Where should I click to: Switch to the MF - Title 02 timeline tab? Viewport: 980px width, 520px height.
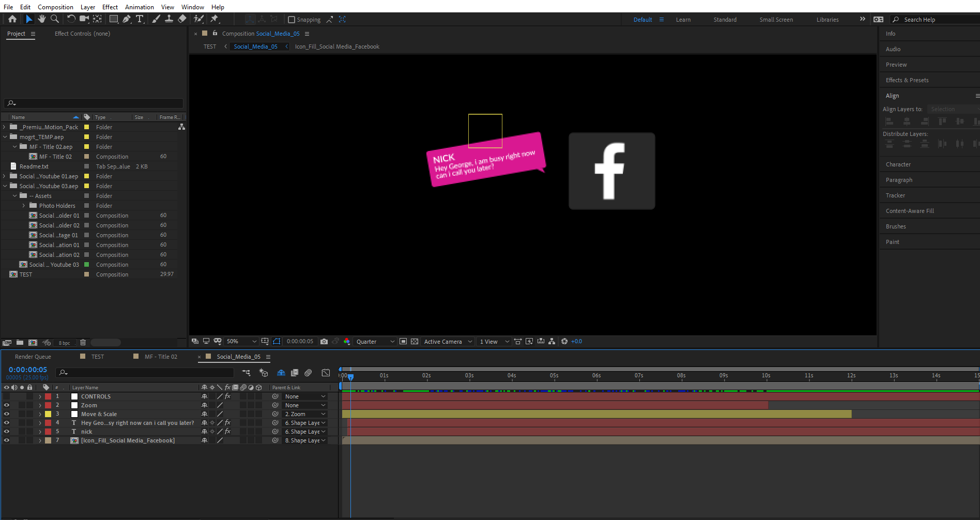pos(161,357)
